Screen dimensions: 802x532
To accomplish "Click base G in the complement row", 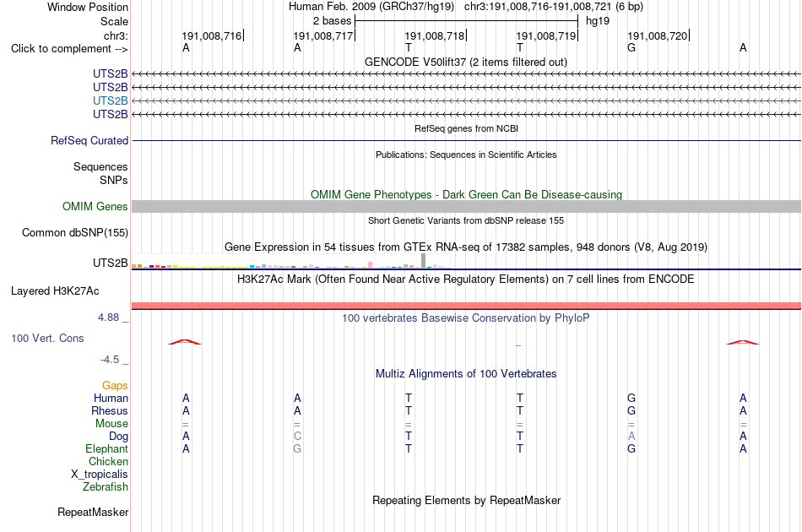I will coord(631,48).
